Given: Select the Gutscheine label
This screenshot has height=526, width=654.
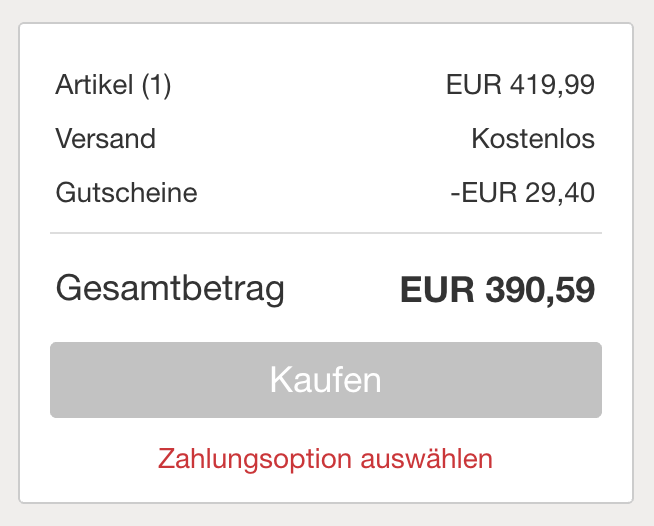Looking at the screenshot, I should (x=127, y=191).
